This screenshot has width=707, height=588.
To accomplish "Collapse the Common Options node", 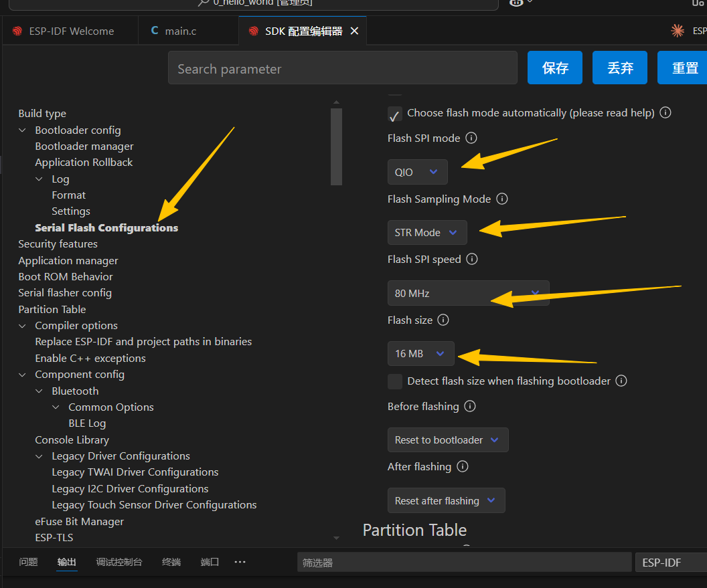I will pos(56,407).
